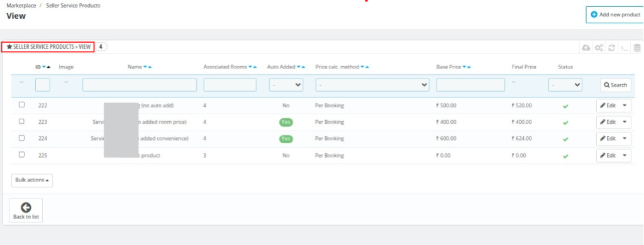This screenshot has width=644, height=245.
Task: Open the Auto Added filter dropdown
Action: (x=286, y=85)
